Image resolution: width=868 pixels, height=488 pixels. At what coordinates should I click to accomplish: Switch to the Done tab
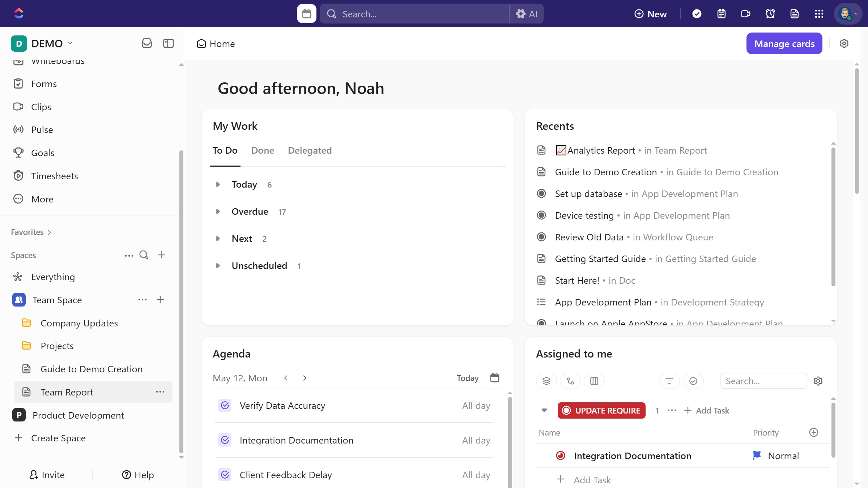(263, 150)
